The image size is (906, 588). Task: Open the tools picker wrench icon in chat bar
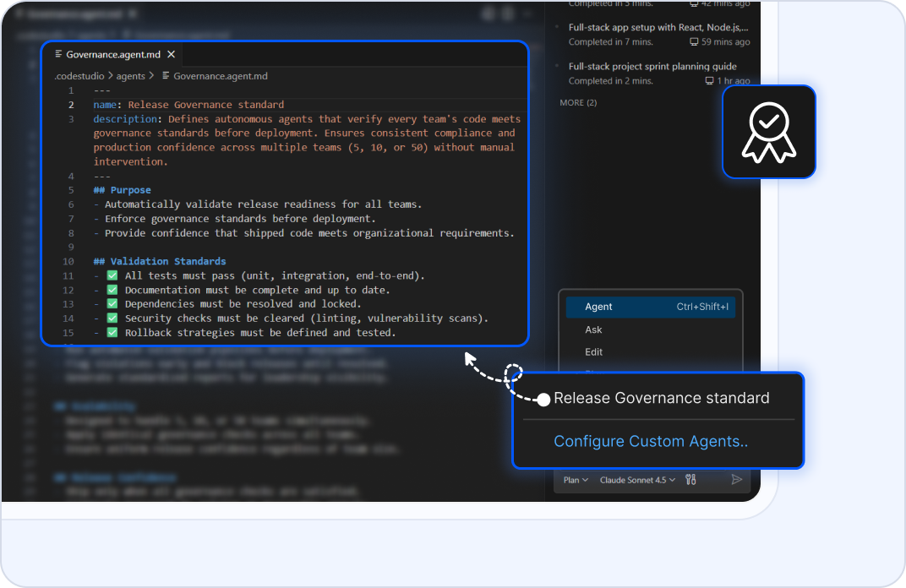[690, 479]
